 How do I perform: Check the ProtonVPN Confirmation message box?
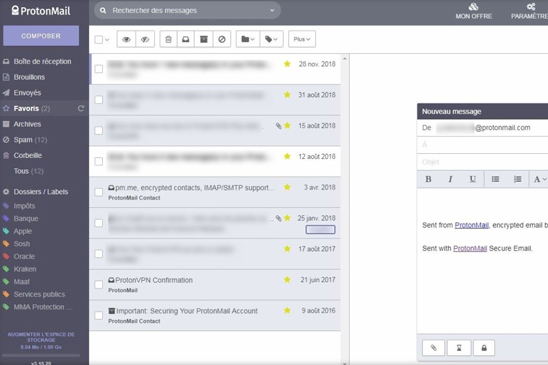coord(99,284)
